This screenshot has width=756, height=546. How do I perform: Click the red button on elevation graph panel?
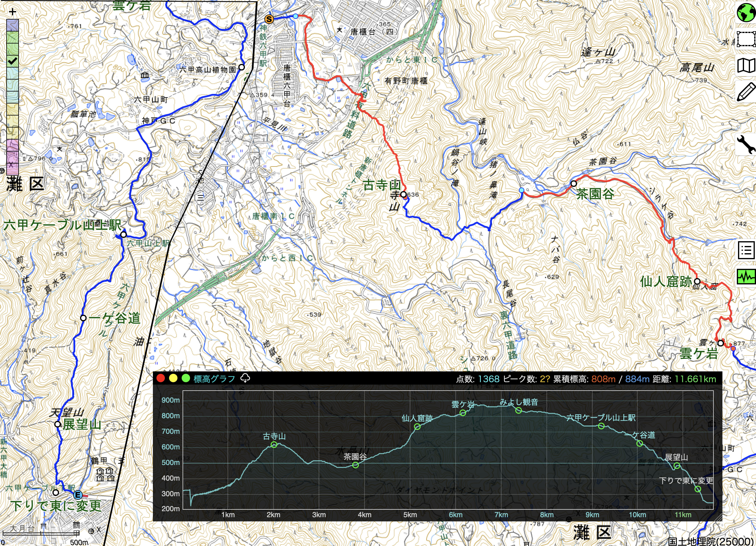pos(161,378)
